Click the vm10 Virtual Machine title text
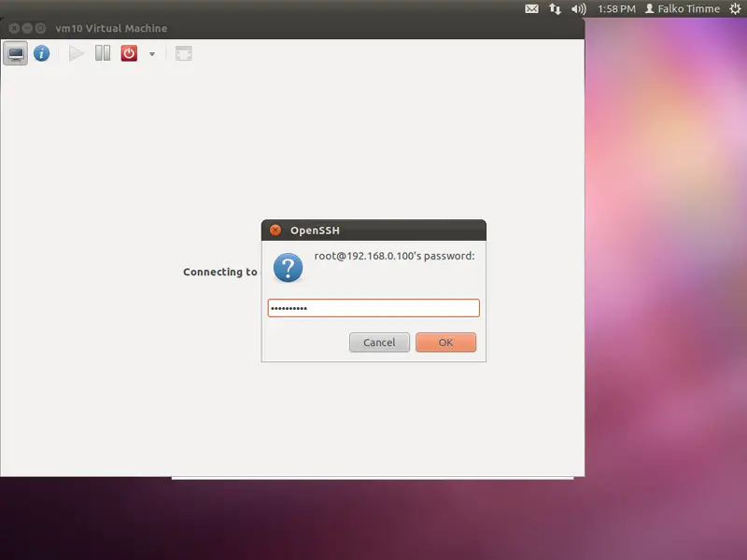The width and height of the screenshot is (747, 560). point(111,28)
